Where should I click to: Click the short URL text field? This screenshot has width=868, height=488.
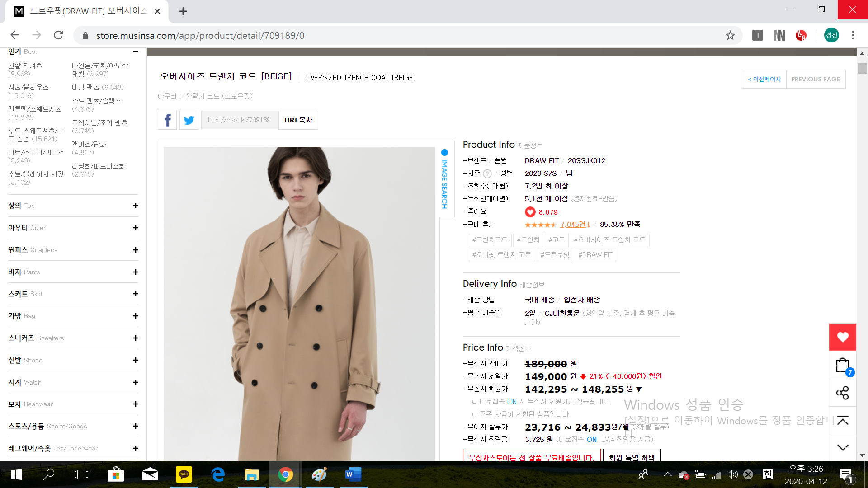coord(240,120)
